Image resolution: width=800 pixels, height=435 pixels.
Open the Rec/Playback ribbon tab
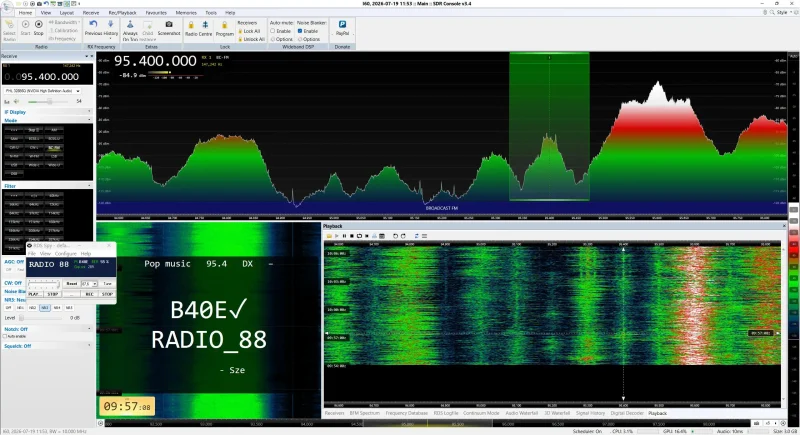pos(122,13)
